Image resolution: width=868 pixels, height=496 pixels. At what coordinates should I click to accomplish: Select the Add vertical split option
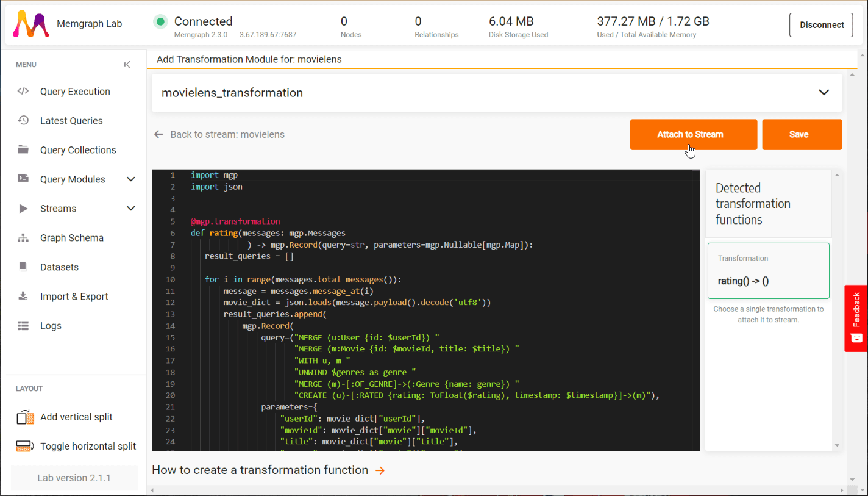coord(76,417)
